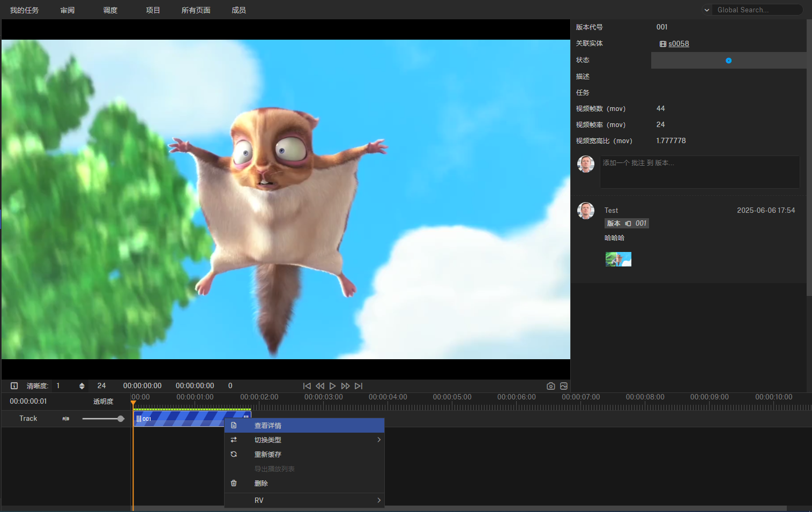This screenshot has height=512, width=812.
Task: Open the 所有页面 tab
Action: pos(196,10)
